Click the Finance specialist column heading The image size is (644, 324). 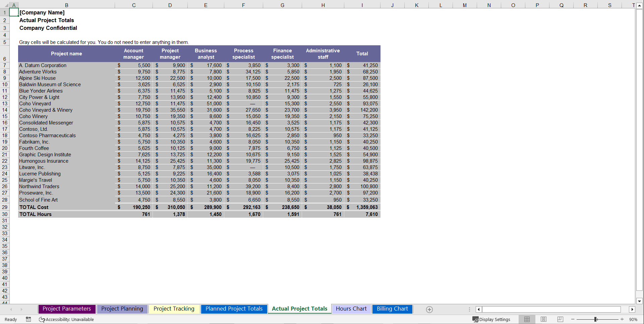pyautogui.click(x=282, y=54)
